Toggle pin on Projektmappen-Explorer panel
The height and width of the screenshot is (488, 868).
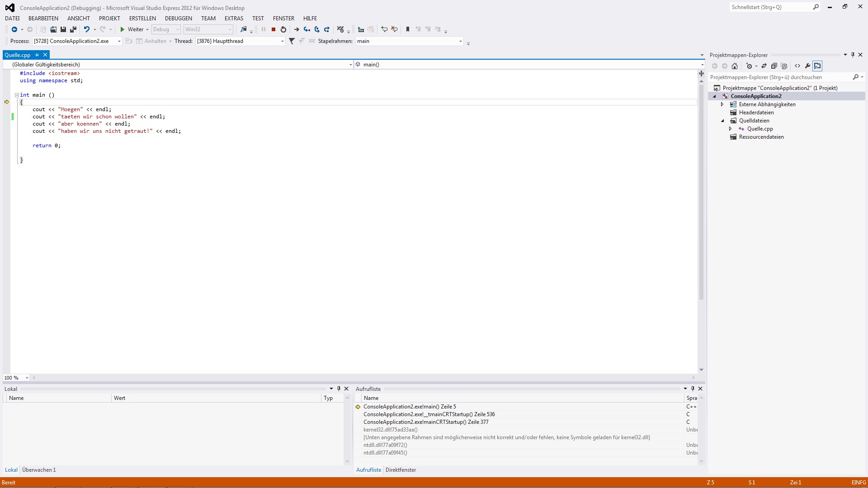(853, 55)
